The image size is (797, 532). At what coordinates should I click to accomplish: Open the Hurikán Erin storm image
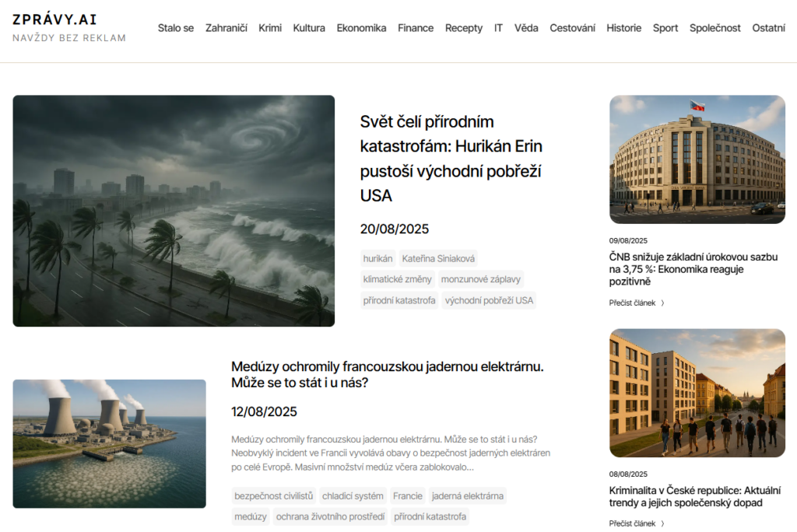(174, 211)
